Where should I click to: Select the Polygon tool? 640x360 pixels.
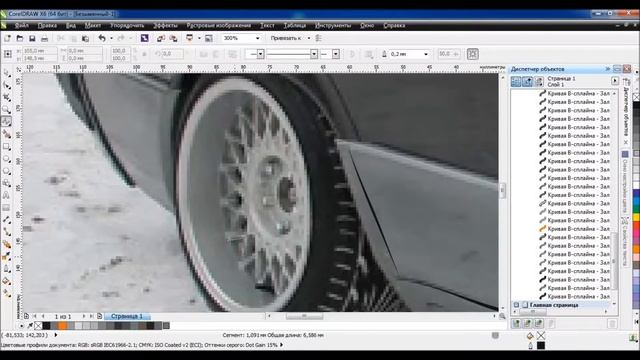[x=7, y=171]
